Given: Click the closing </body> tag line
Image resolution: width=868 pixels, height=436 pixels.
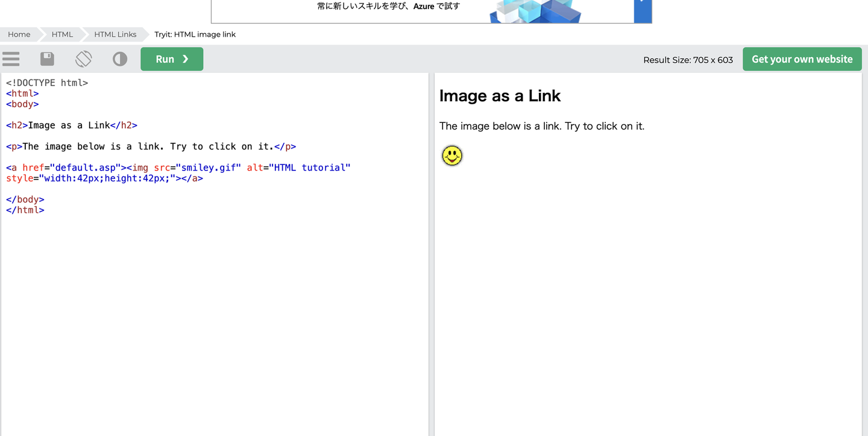Looking at the screenshot, I should point(25,199).
